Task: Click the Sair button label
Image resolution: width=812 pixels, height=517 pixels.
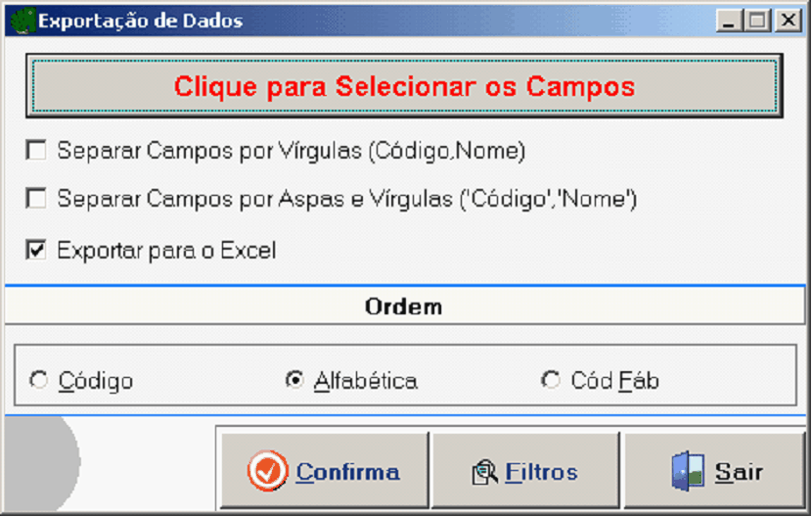Action: 739,472
